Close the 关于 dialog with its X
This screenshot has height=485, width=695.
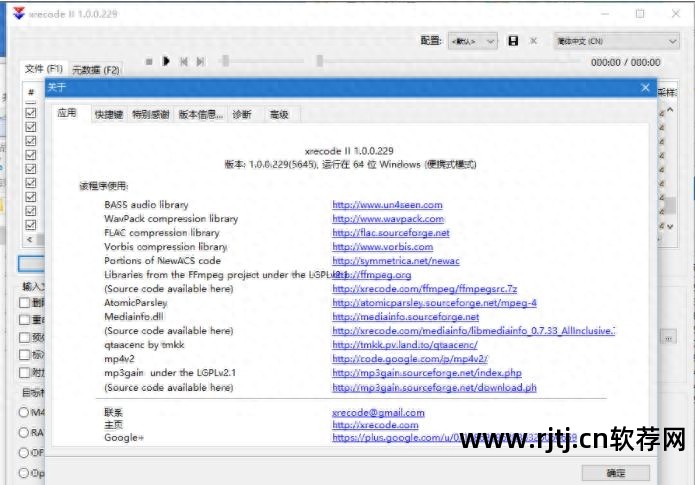[645, 87]
